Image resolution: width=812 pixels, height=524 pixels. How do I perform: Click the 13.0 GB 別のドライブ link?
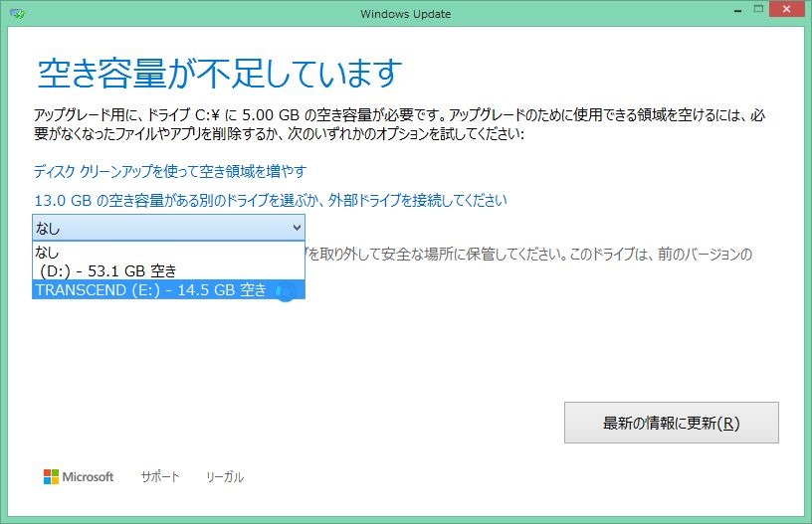(271, 200)
